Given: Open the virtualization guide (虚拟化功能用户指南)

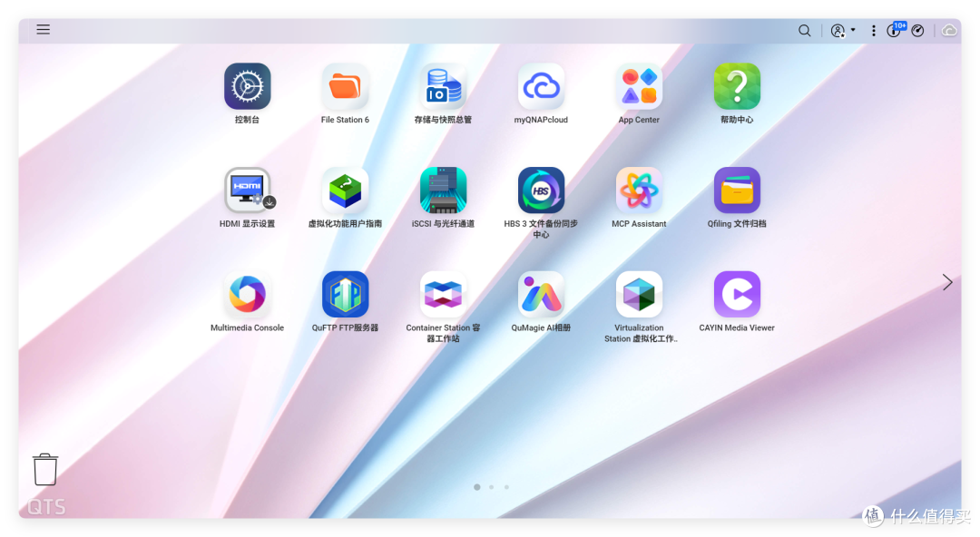Looking at the screenshot, I should (x=345, y=190).
